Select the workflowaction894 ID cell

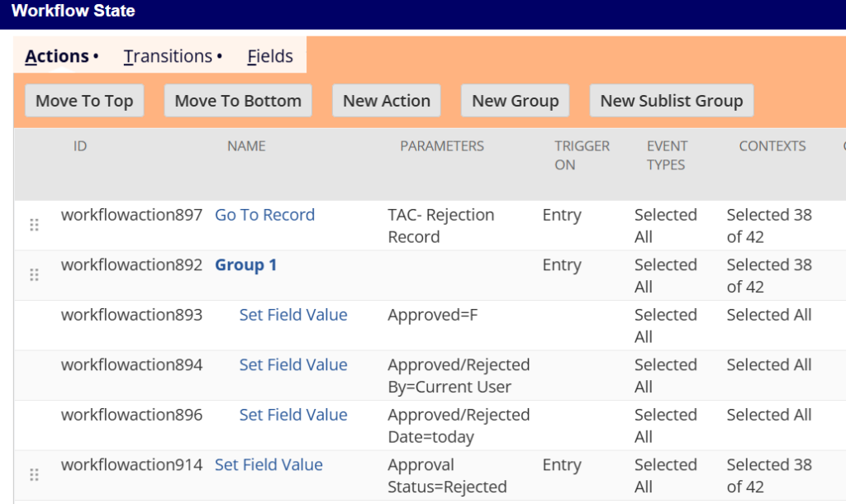[x=131, y=364]
